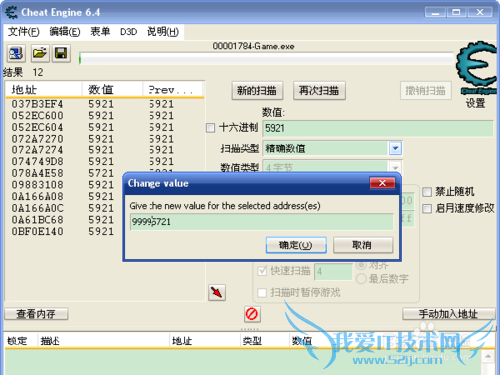Viewport: 500px width, 375px height.
Task: Open the 说明(H) menu
Action: click(163, 32)
